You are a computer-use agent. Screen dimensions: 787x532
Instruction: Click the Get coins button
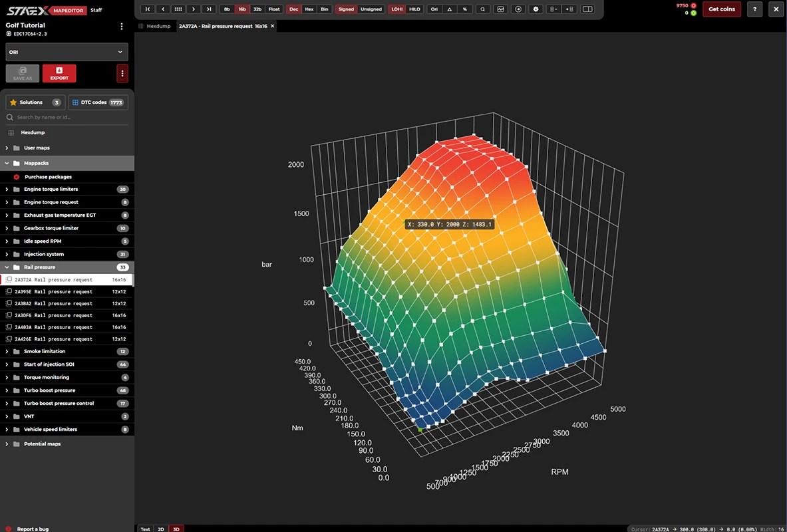[x=722, y=9]
